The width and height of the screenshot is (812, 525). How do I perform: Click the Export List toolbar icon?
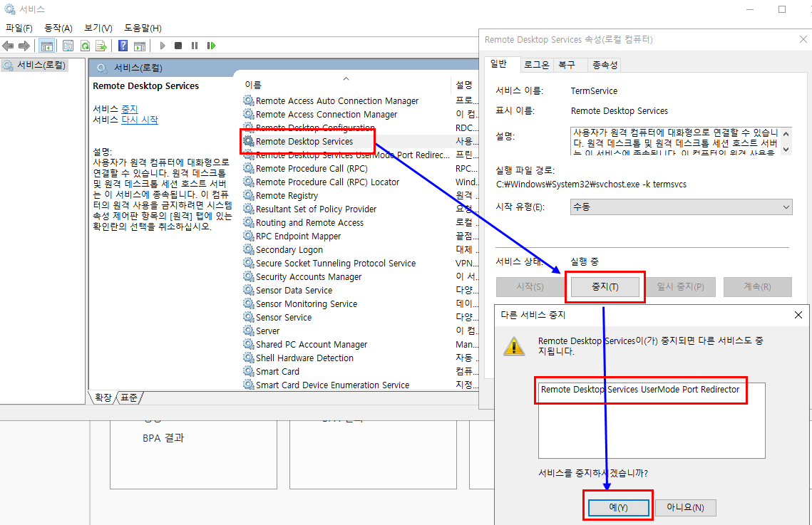tap(101, 46)
